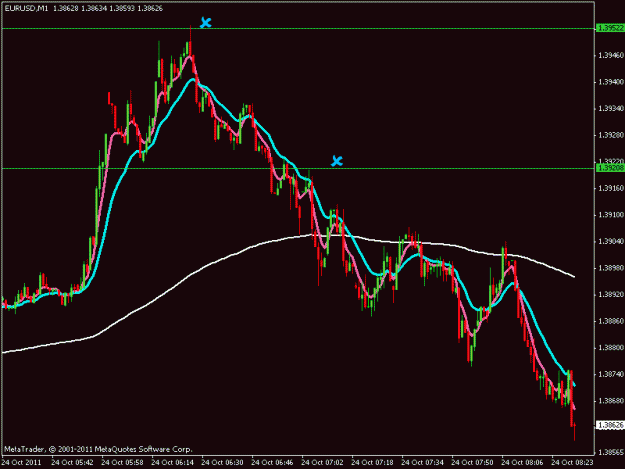Click the right end of the white moving average
Image resolution: width=625 pixels, height=469 pixels.
[x=573, y=276]
